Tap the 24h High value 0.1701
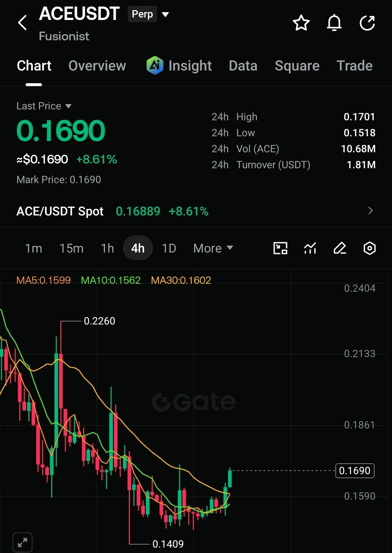The height and width of the screenshot is (553, 392). pos(359,117)
